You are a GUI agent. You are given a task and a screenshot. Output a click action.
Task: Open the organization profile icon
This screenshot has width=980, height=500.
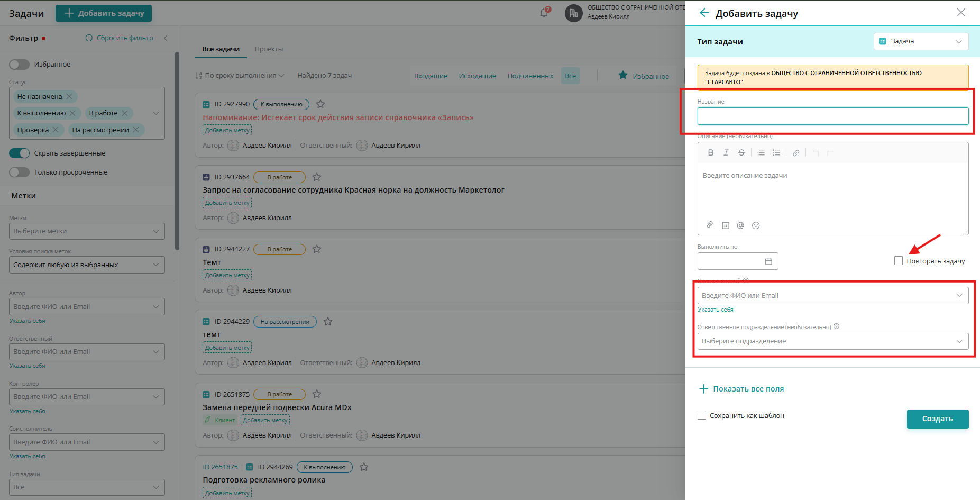(x=573, y=13)
